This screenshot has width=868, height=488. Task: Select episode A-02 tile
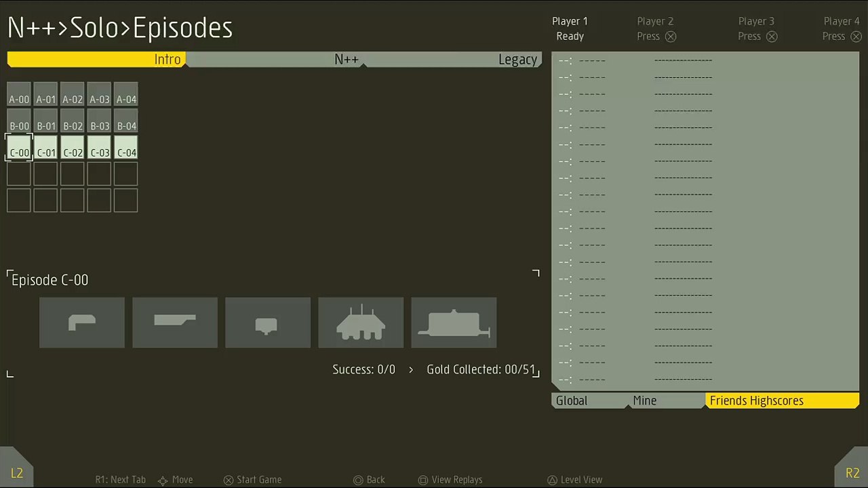click(73, 94)
